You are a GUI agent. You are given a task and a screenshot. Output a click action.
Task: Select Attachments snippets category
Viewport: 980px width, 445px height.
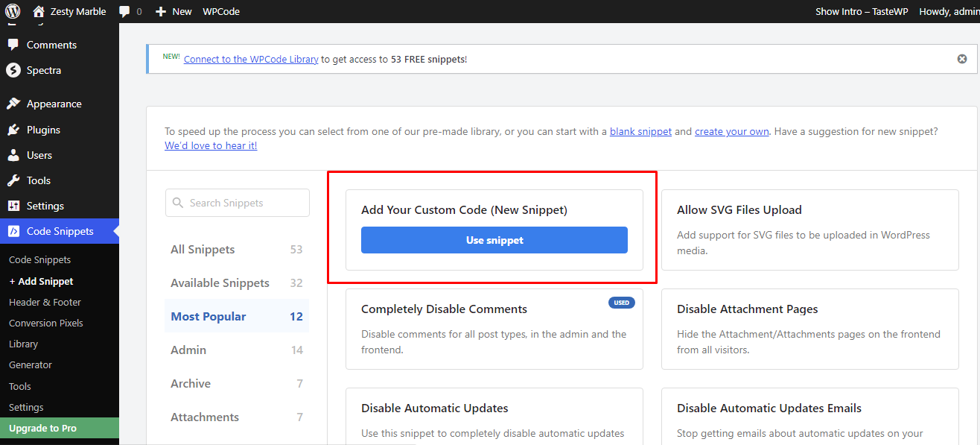[237, 417]
